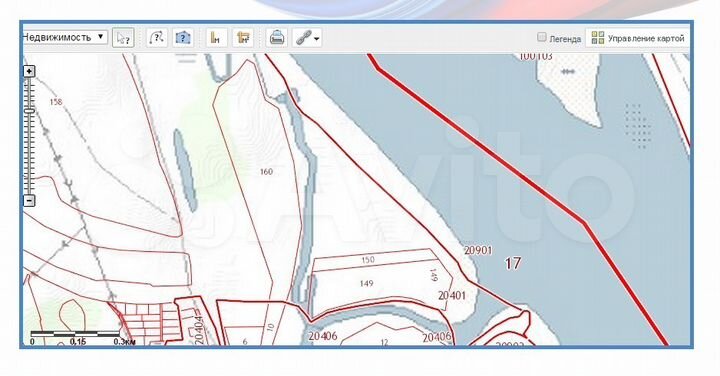Click horizontal parcel label 149

(366, 284)
